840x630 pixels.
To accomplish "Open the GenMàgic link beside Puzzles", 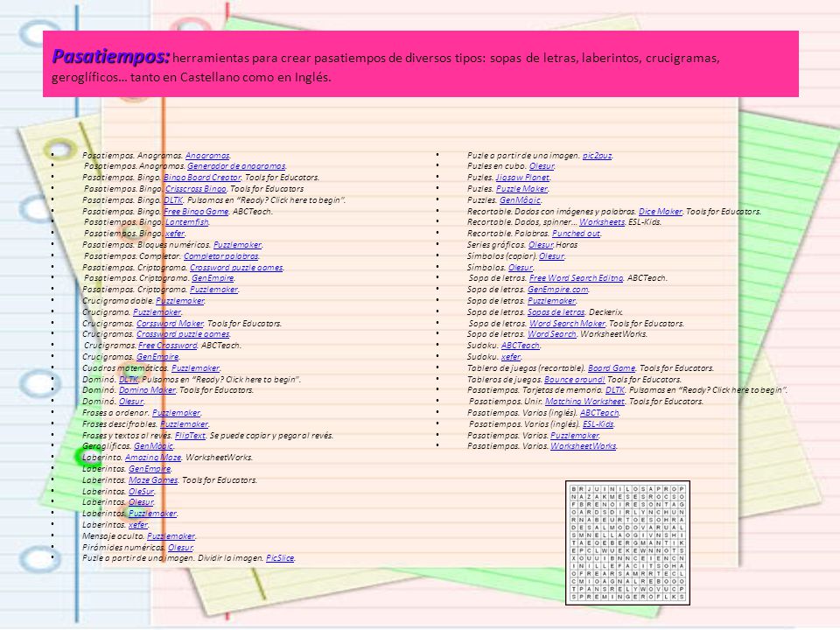I will pyautogui.click(x=520, y=199).
